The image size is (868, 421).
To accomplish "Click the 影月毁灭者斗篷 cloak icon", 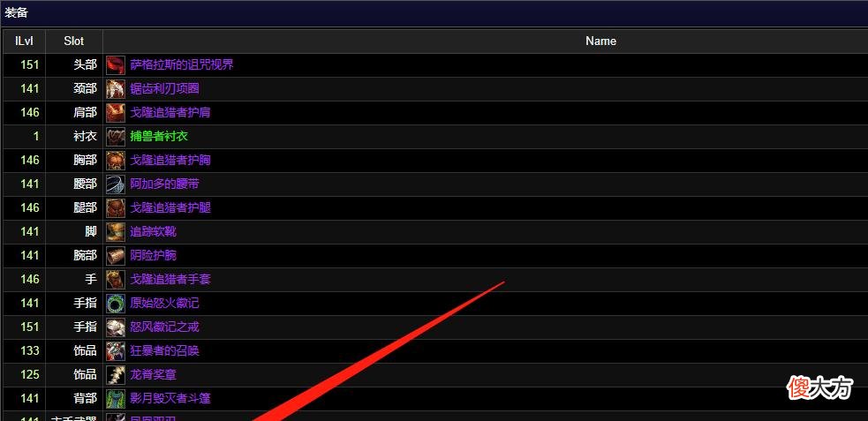I will 116,398.
